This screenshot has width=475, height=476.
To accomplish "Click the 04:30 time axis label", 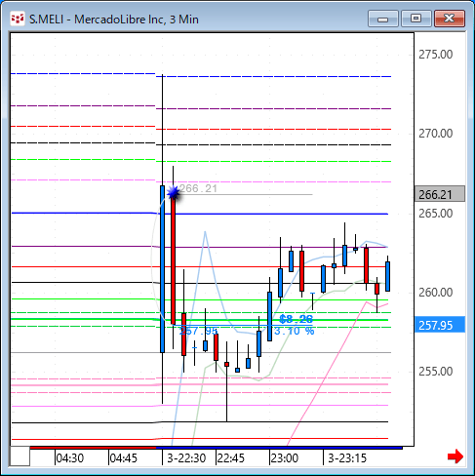I will (x=70, y=457).
